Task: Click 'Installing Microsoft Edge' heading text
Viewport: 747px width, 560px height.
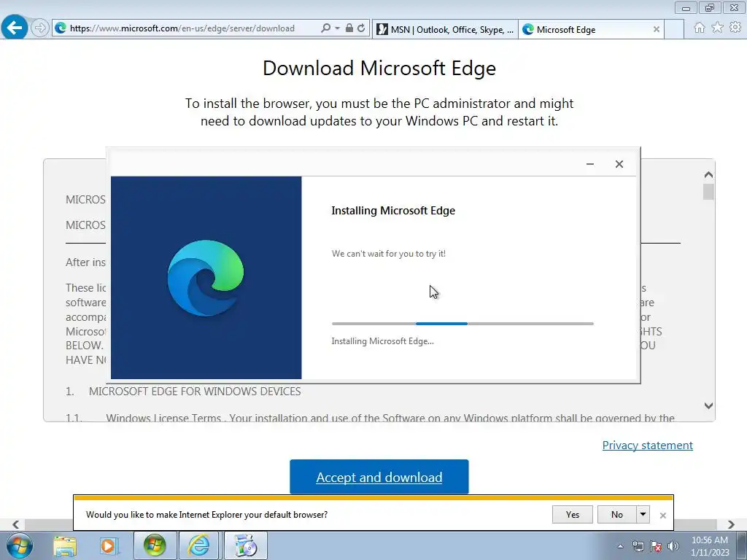Action: [x=393, y=211]
